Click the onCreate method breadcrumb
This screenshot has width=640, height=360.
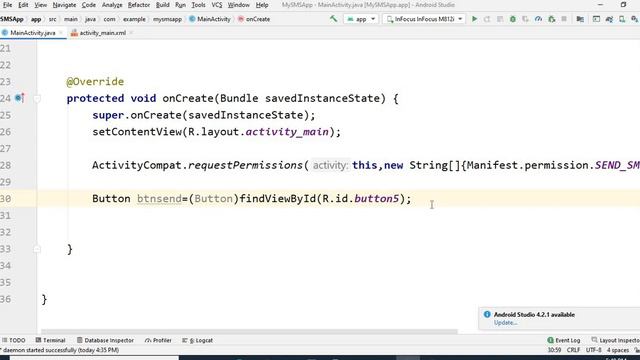pyautogui.click(x=254, y=19)
